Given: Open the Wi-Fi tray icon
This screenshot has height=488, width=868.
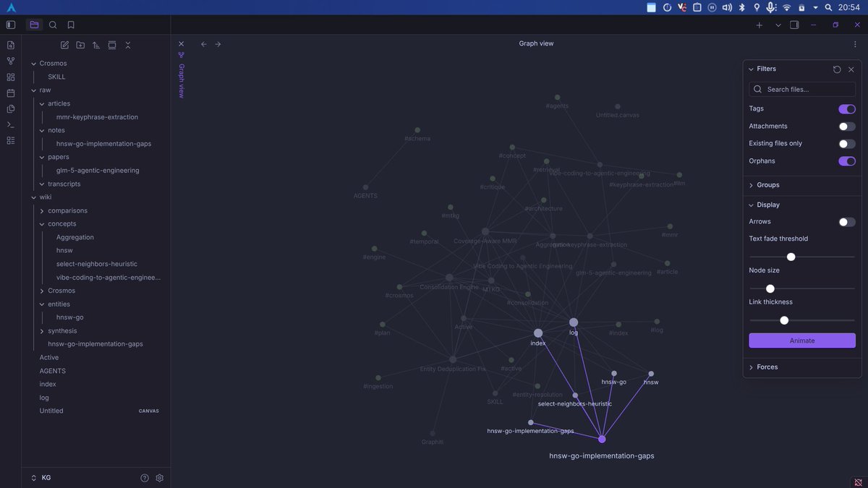Looking at the screenshot, I should pyautogui.click(x=786, y=7).
